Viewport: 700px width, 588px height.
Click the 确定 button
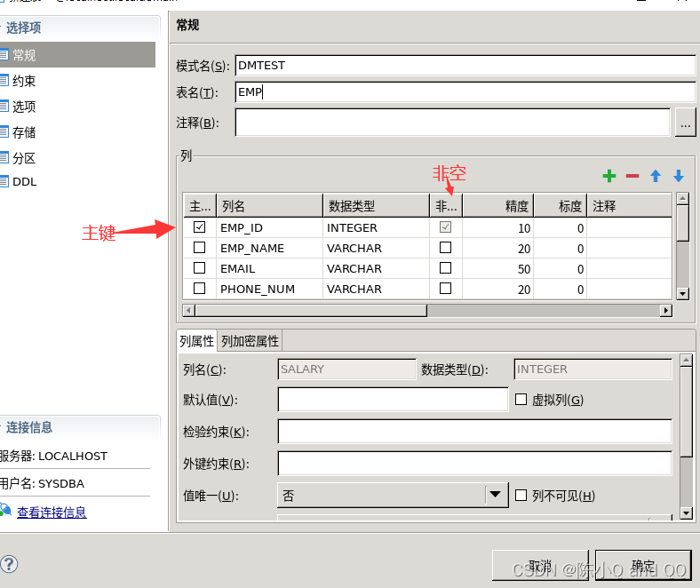(x=643, y=565)
